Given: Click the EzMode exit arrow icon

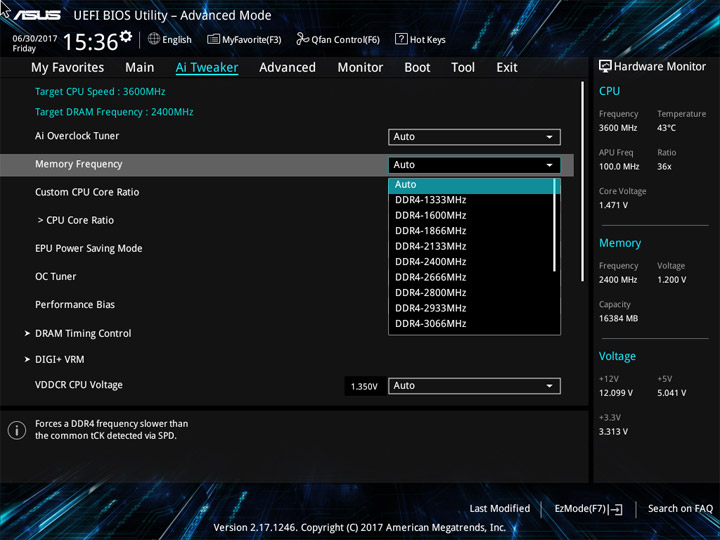Looking at the screenshot, I should 615,509.
